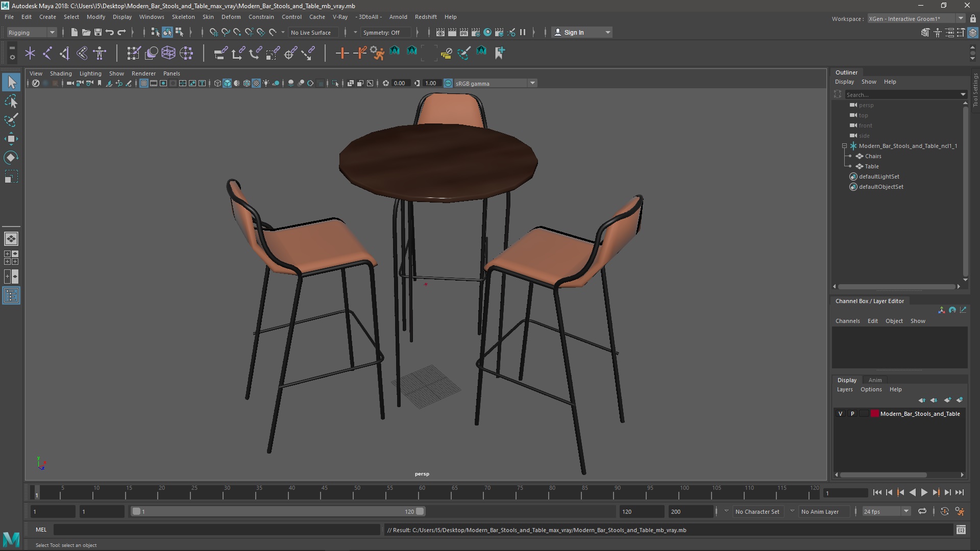The width and height of the screenshot is (980, 551).
Task: Toggle the viewport grid display icon
Action: pyautogui.click(x=144, y=83)
